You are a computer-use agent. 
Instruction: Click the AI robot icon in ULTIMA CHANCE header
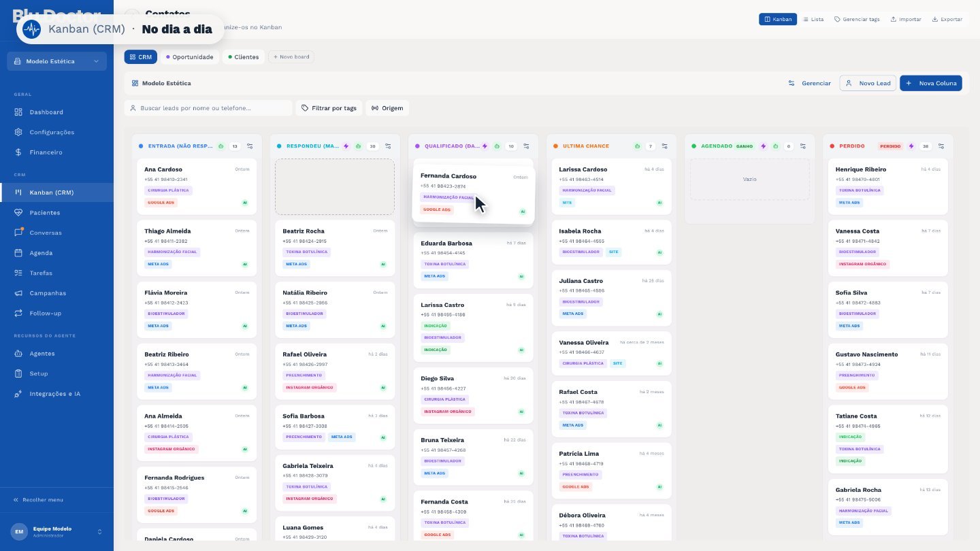coord(637,146)
